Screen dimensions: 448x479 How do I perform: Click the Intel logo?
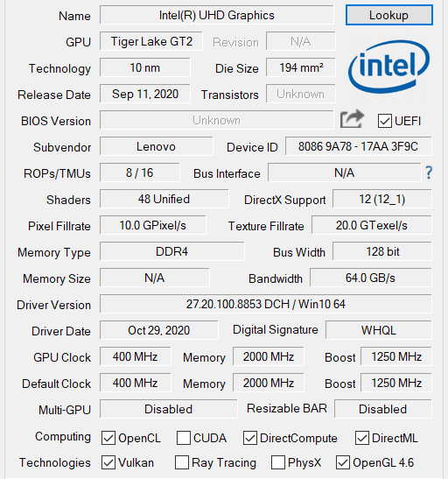388,67
